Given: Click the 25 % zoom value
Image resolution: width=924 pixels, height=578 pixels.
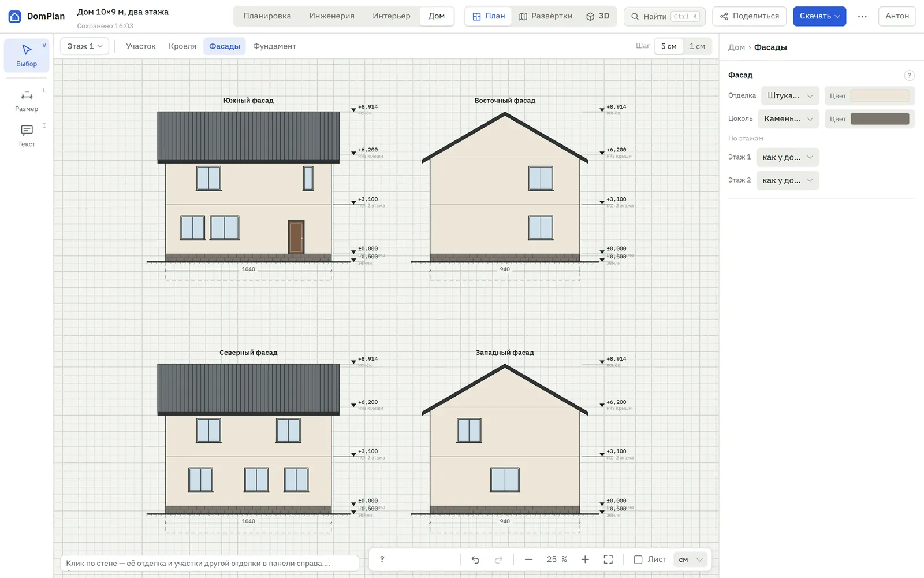Looking at the screenshot, I should (557, 560).
